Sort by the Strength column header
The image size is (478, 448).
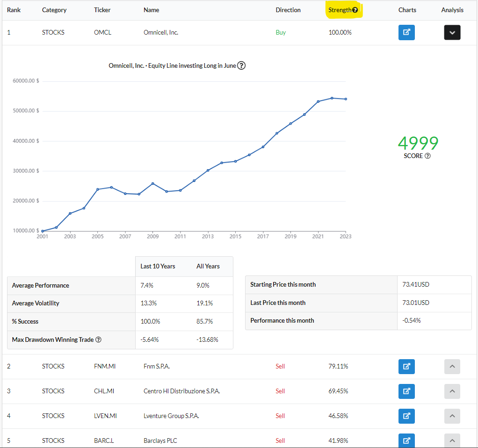(340, 10)
